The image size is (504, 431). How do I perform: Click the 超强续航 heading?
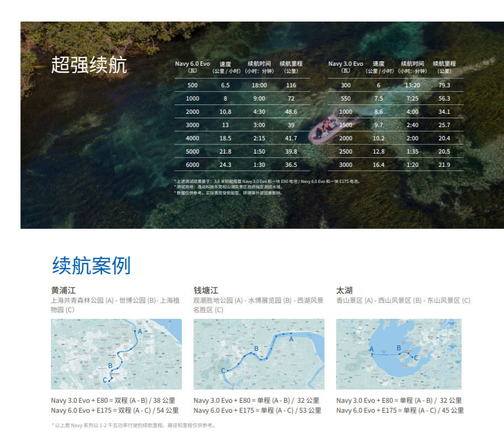point(89,65)
